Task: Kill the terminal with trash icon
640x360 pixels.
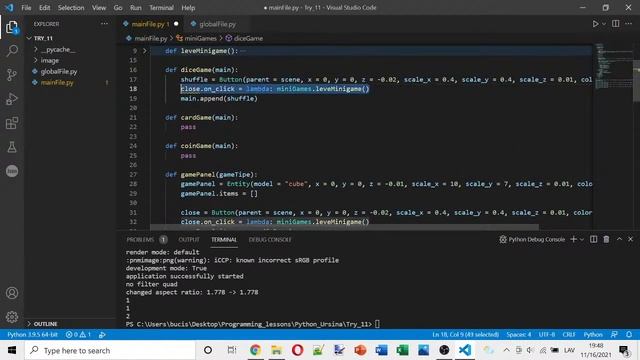Action: click(606, 239)
